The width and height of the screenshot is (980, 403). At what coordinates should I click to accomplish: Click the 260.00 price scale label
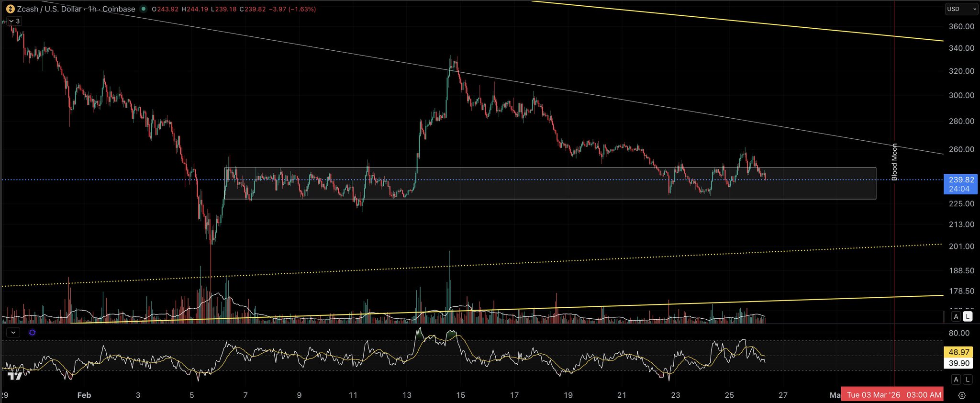coord(961,149)
